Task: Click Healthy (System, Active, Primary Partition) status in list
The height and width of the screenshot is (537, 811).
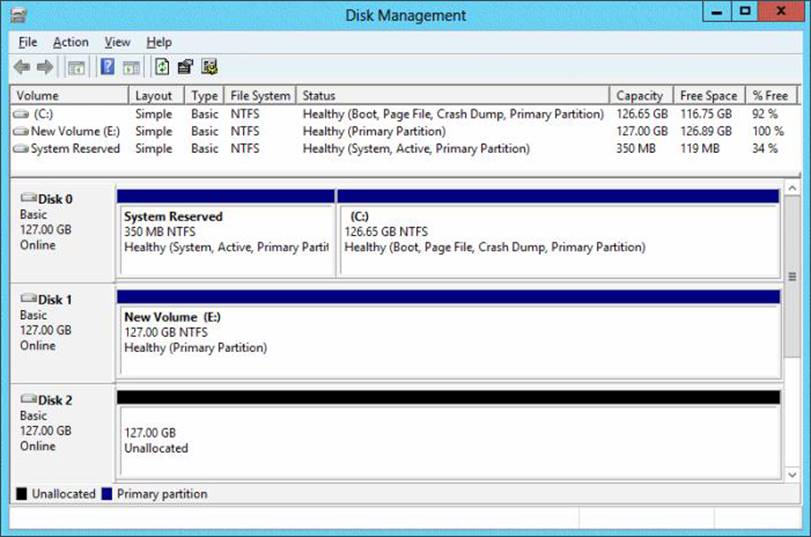Action: pyautogui.click(x=416, y=149)
